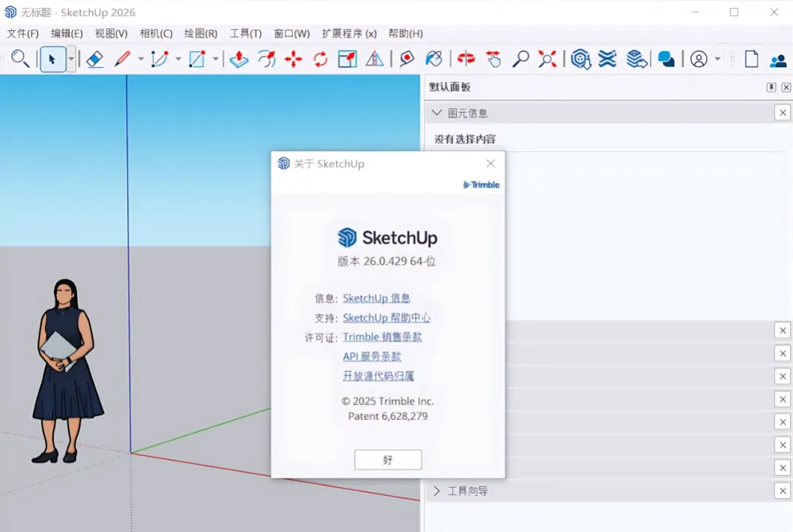Close the 关于 SketchUp dialog
This screenshot has height=532, width=793.
(x=490, y=163)
